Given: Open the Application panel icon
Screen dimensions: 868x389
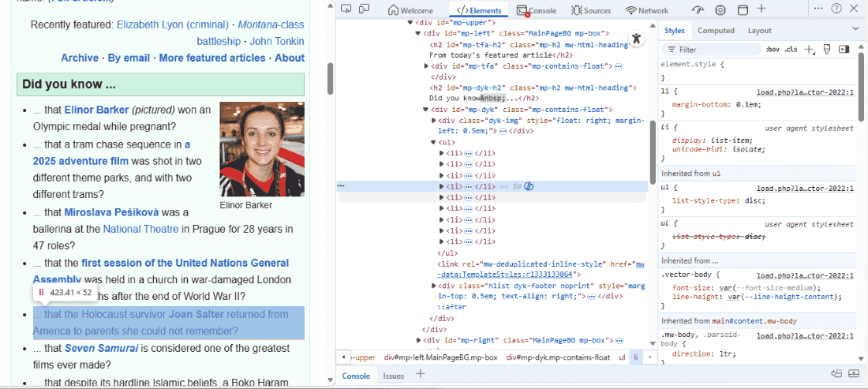Looking at the screenshot, I should point(743,10).
